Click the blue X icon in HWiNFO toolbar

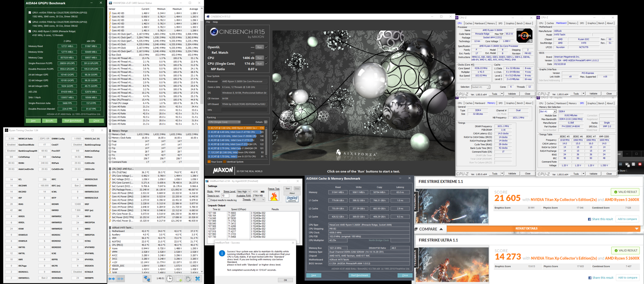click(x=198, y=279)
